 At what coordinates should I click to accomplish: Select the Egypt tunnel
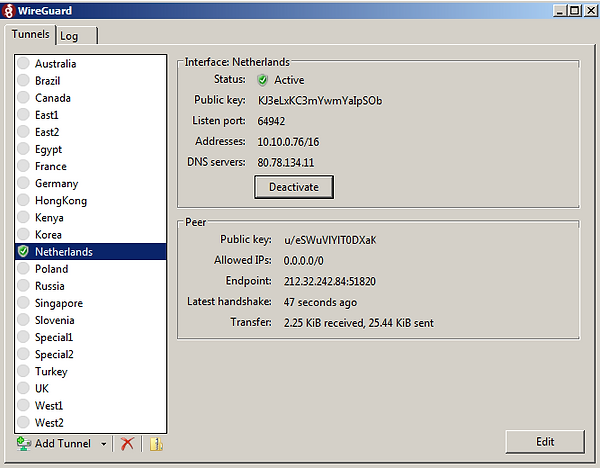pos(90,149)
